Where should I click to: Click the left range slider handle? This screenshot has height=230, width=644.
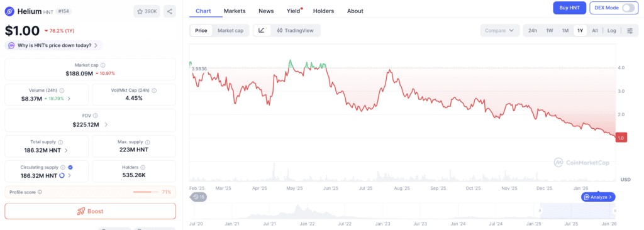tap(540, 211)
